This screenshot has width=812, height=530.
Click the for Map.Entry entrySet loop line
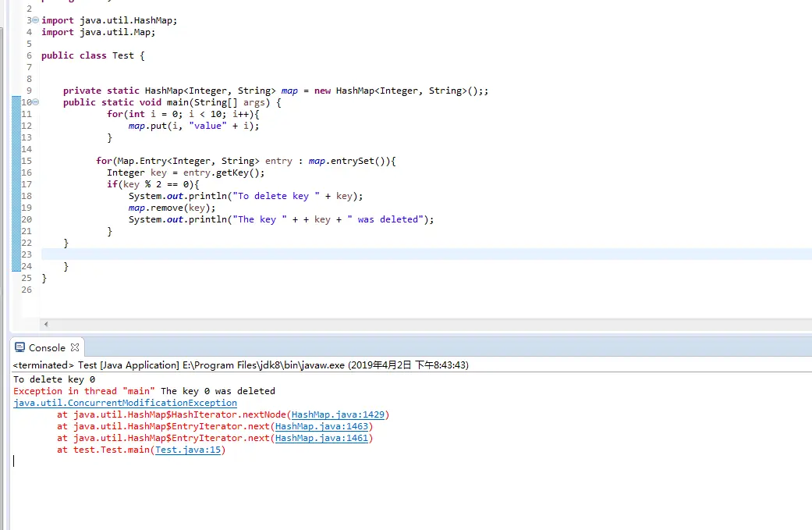246,161
